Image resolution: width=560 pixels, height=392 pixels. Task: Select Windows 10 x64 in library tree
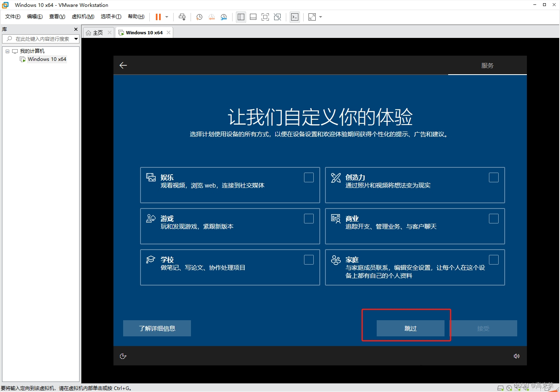[x=47, y=59]
